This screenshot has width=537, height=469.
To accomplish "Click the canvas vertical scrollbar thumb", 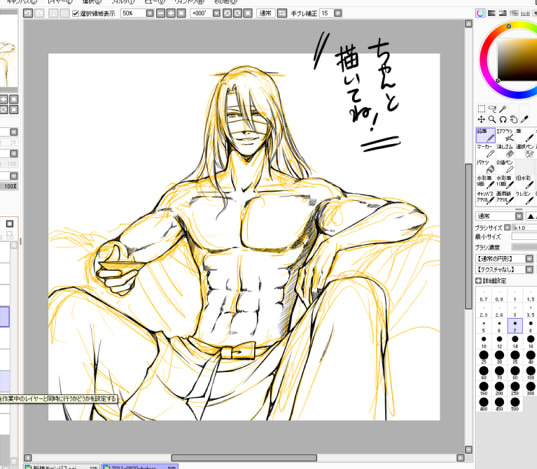I will pyautogui.click(x=468, y=236).
